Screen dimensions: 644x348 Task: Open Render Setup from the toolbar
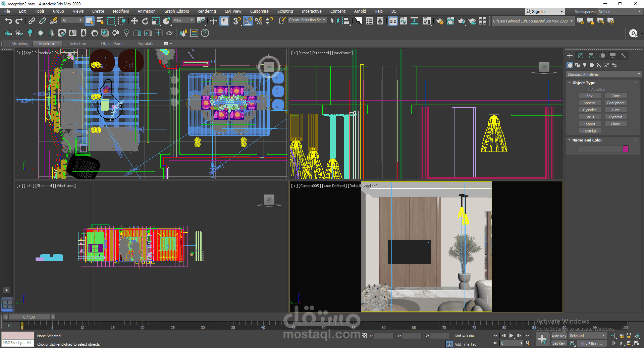(439, 21)
